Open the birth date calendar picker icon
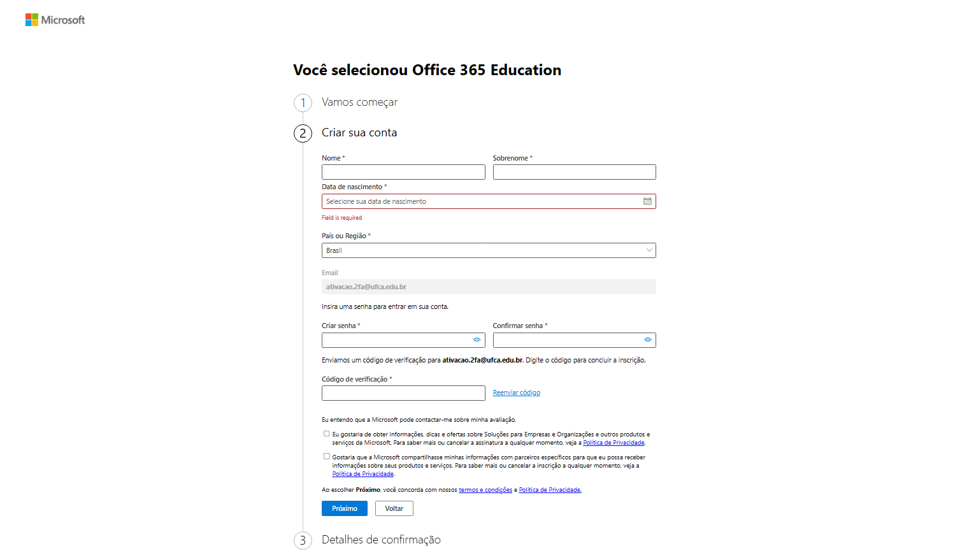The width and height of the screenshot is (976, 560). [x=647, y=201]
